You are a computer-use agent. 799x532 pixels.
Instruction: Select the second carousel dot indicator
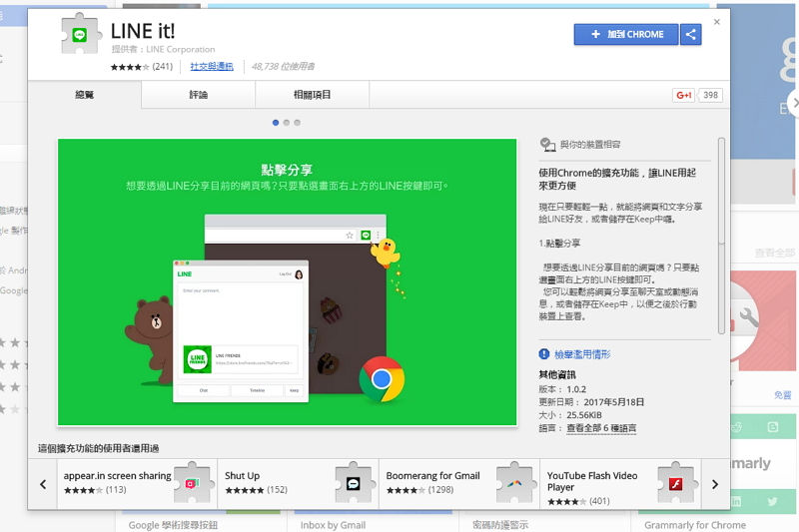287,123
